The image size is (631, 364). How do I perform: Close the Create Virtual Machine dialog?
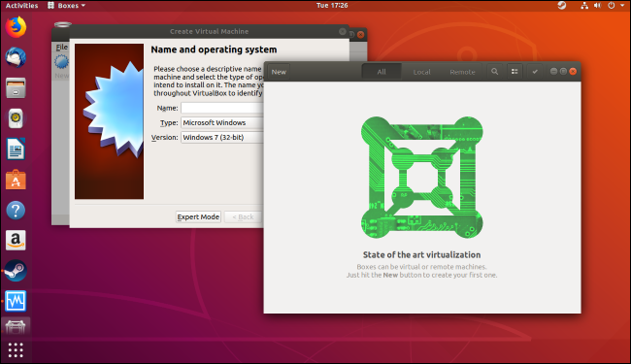pyautogui.click(x=343, y=31)
